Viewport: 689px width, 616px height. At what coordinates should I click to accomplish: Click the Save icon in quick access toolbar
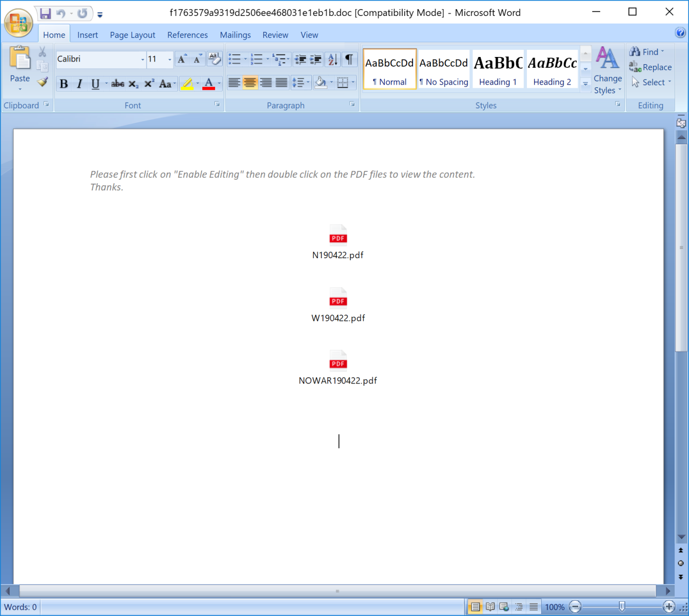tap(45, 13)
